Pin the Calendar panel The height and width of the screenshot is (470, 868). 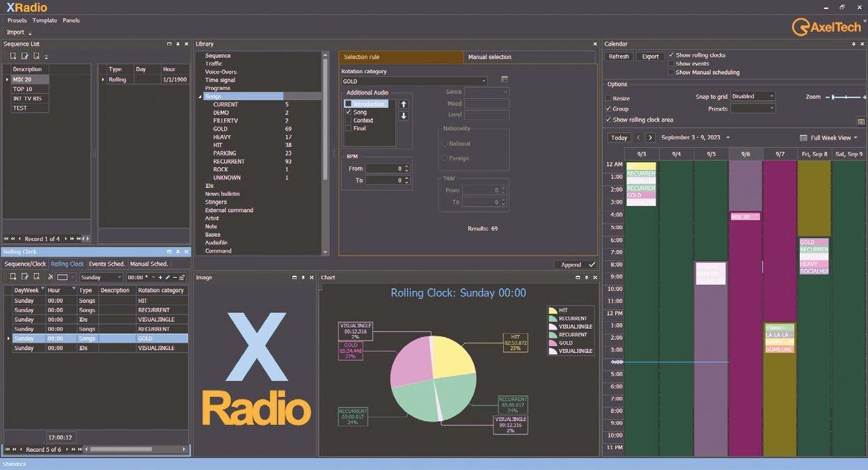pos(854,44)
